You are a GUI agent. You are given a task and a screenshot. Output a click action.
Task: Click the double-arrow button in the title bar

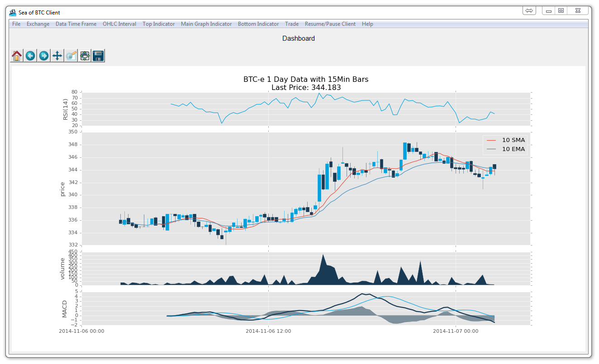click(529, 10)
